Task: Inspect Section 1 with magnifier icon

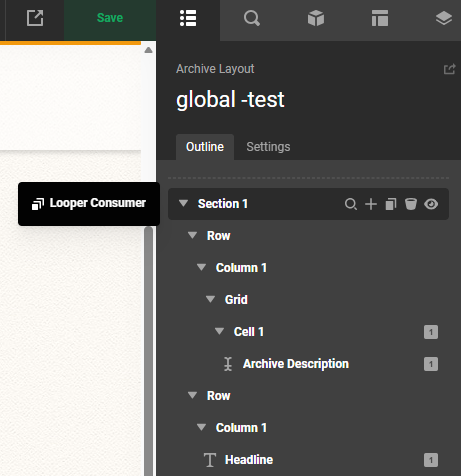Action: click(x=351, y=204)
